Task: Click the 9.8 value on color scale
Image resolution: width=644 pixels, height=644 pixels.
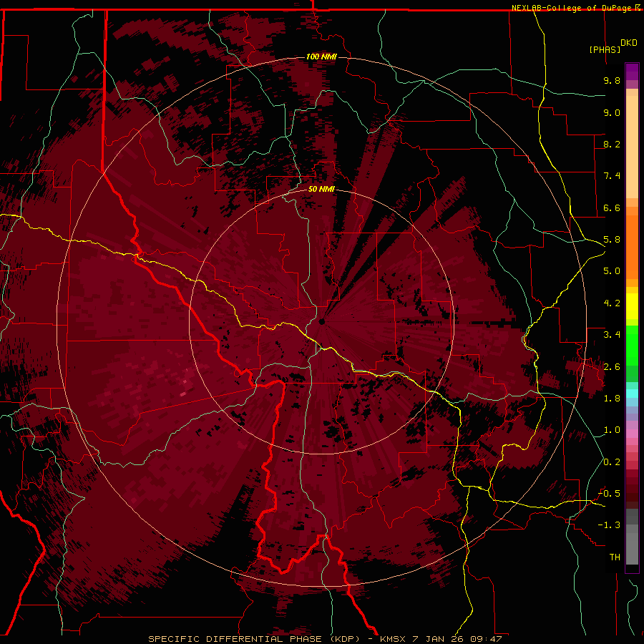Action: click(x=612, y=80)
